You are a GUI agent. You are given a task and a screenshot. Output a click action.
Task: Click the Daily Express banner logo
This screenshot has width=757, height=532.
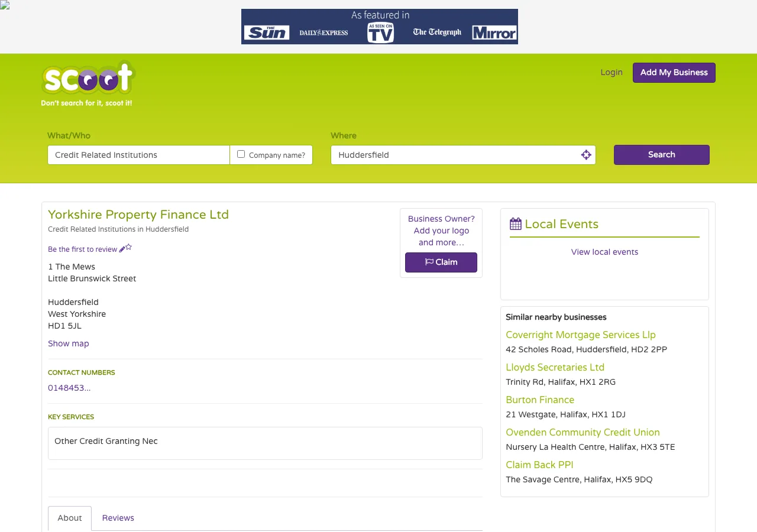[x=323, y=33]
